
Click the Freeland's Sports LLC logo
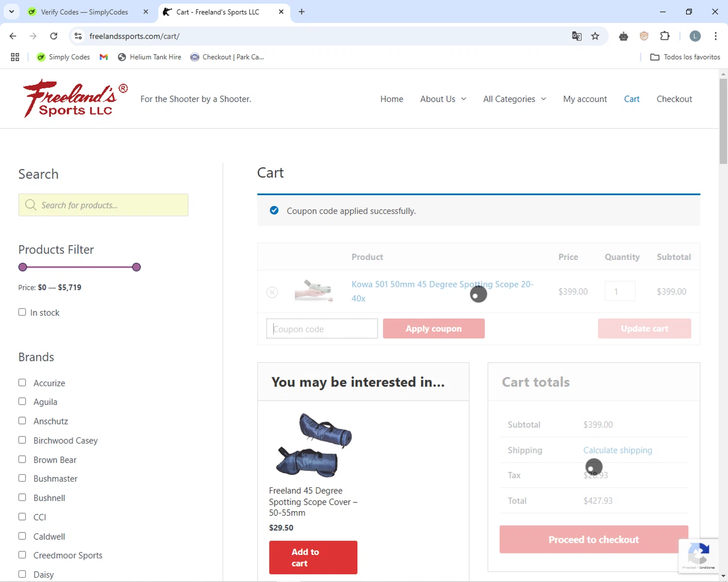(x=75, y=98)
